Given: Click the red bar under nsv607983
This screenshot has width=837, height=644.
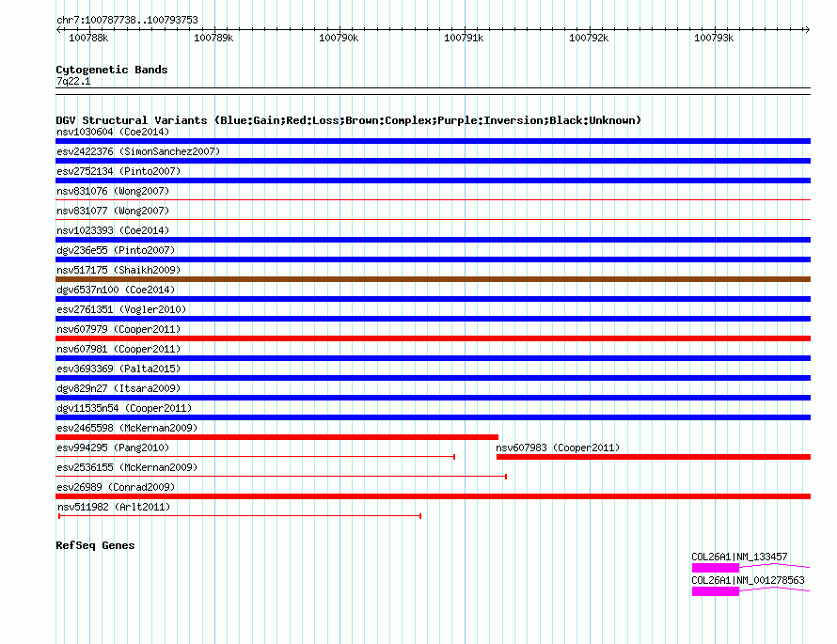Looking at the screenshot, I should [654, 457].
